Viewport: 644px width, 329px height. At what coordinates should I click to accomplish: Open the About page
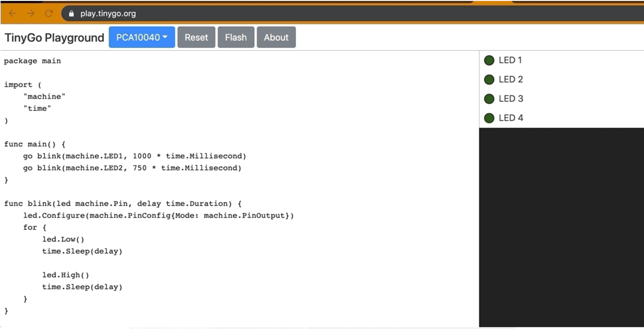click(276, 37)
